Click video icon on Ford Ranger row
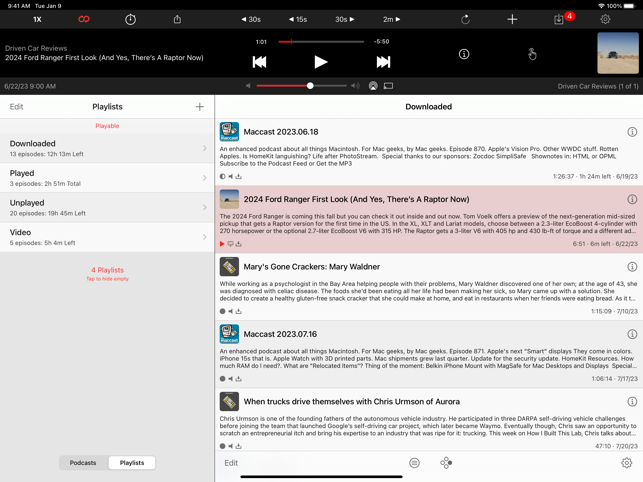This screenshot has width=643, height=482. (x=230, y=244)
